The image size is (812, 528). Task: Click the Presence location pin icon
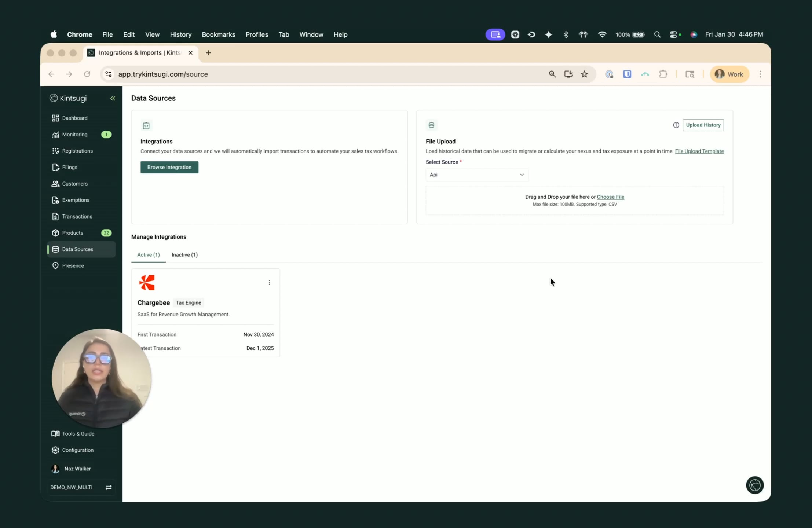pos(55,266)
